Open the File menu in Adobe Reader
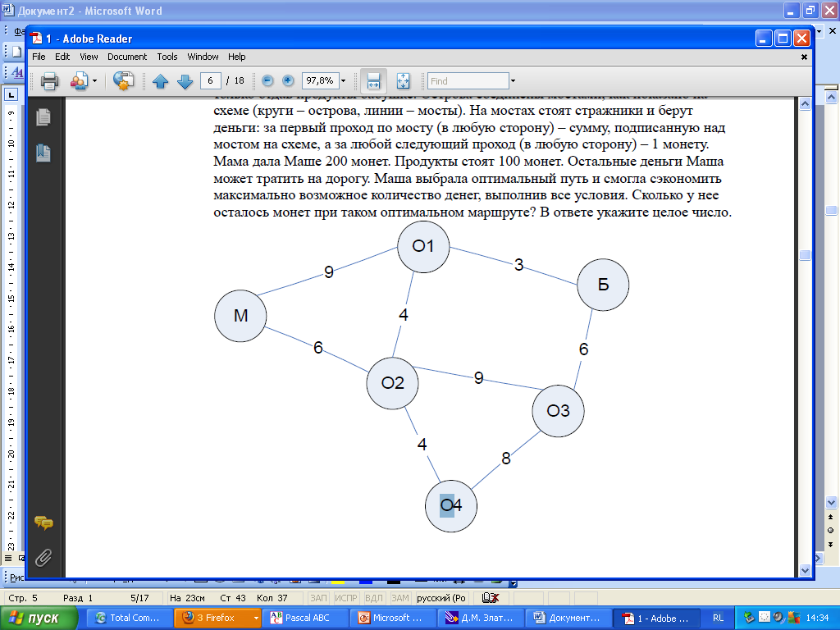Screen dimensions: 840x630 click(39, 57)
